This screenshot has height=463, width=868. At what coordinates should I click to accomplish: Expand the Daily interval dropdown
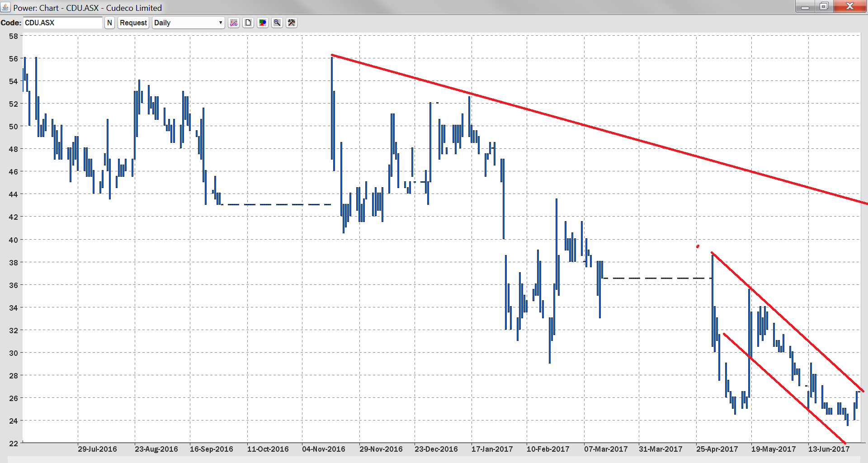[189, 23]
